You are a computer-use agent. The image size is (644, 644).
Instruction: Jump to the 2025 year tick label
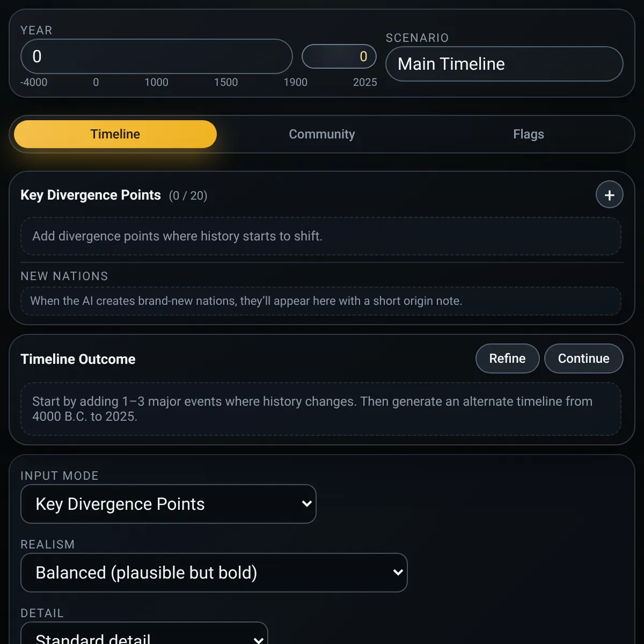pos(365,82)
